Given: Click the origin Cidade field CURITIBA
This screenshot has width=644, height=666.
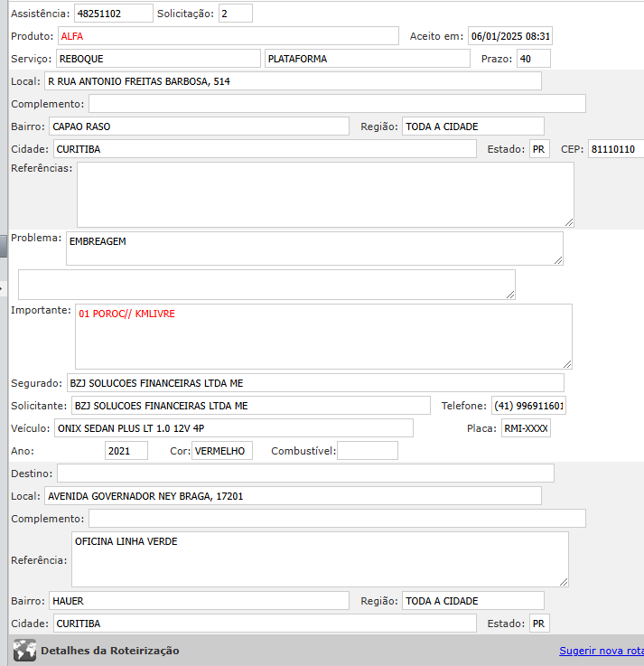Looking at the screenshot, I should click(x=265, y=149).
